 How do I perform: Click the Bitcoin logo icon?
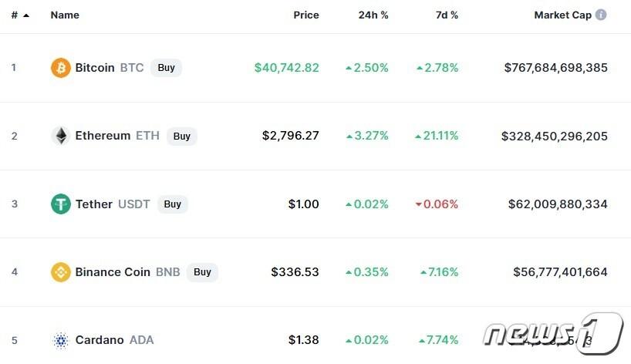pos(60,68)
